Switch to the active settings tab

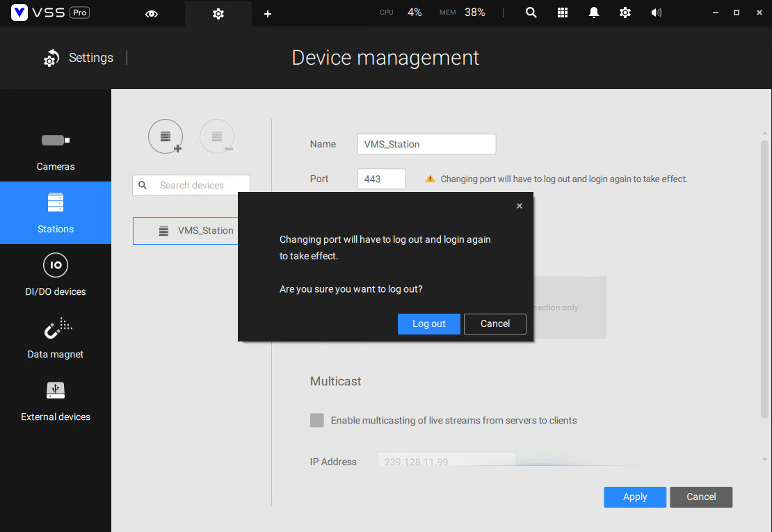click(x=218, y=13)
